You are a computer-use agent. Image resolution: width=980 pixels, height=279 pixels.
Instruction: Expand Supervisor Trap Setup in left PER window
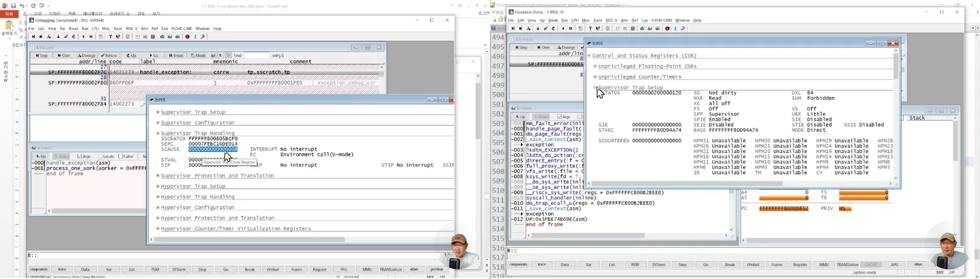tap(158, 112)
